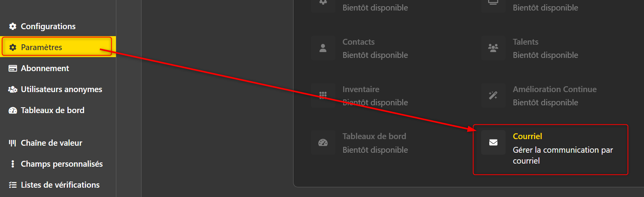The height and width of the screenshot is (197, 644).
Task: Click the Contacts person icon
Action: (323, 48)
